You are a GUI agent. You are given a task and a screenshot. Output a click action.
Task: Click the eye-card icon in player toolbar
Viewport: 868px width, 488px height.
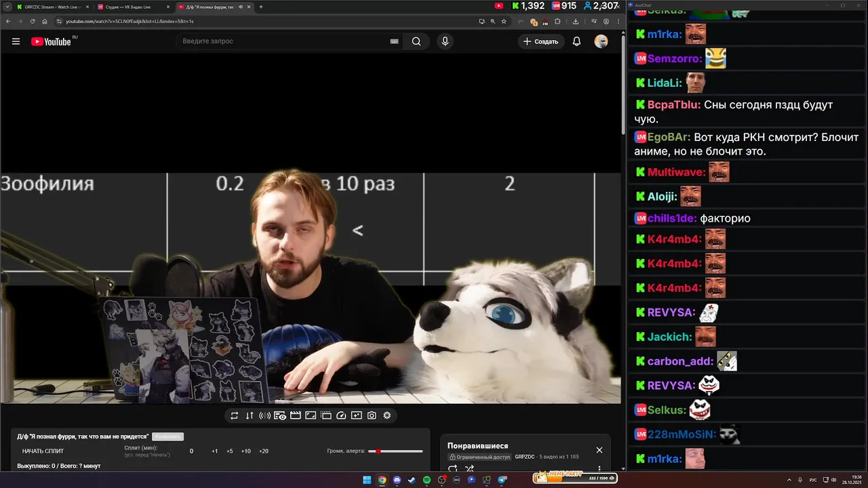(x=280, y=415)
